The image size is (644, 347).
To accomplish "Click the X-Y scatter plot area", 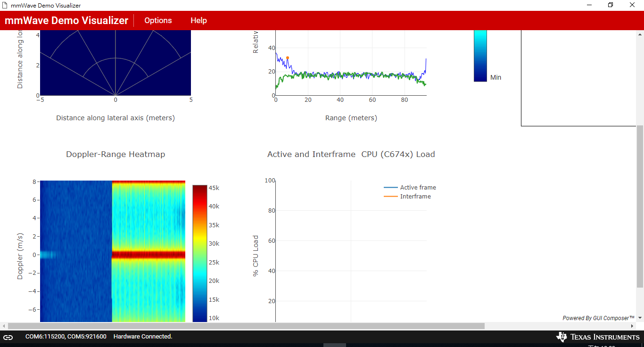I will [x=116, y=63].
